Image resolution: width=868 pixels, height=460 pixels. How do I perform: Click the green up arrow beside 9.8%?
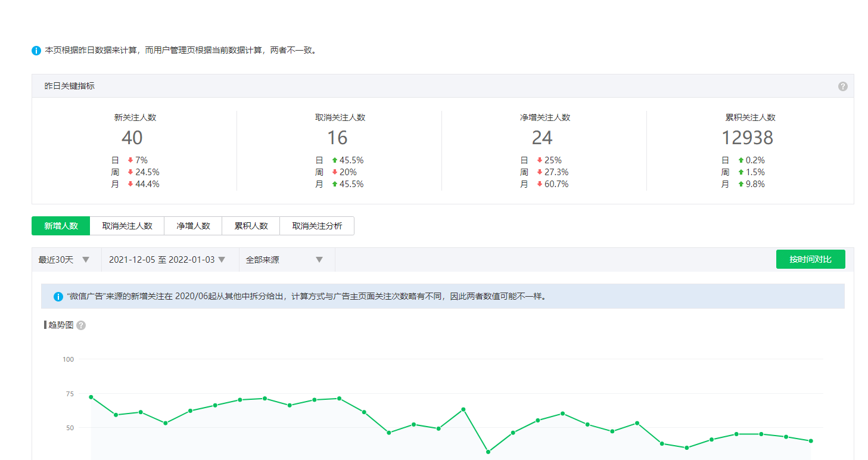tap(741, 184)
